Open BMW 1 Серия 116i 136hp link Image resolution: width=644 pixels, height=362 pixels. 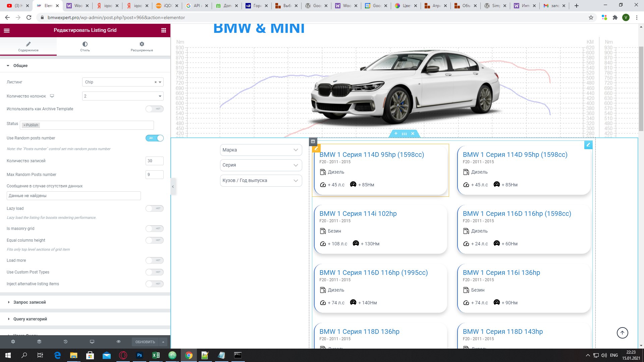tap(501, 273)
